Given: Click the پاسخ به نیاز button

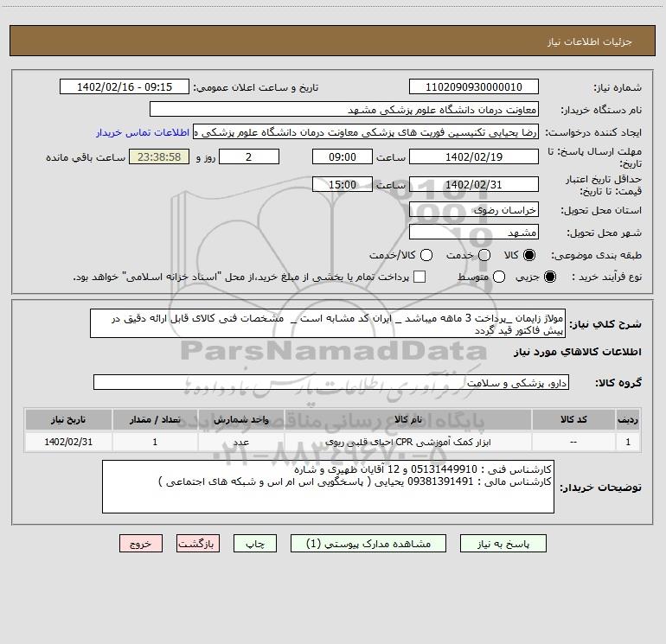Looking at the screenshot, I should [503, 544].
